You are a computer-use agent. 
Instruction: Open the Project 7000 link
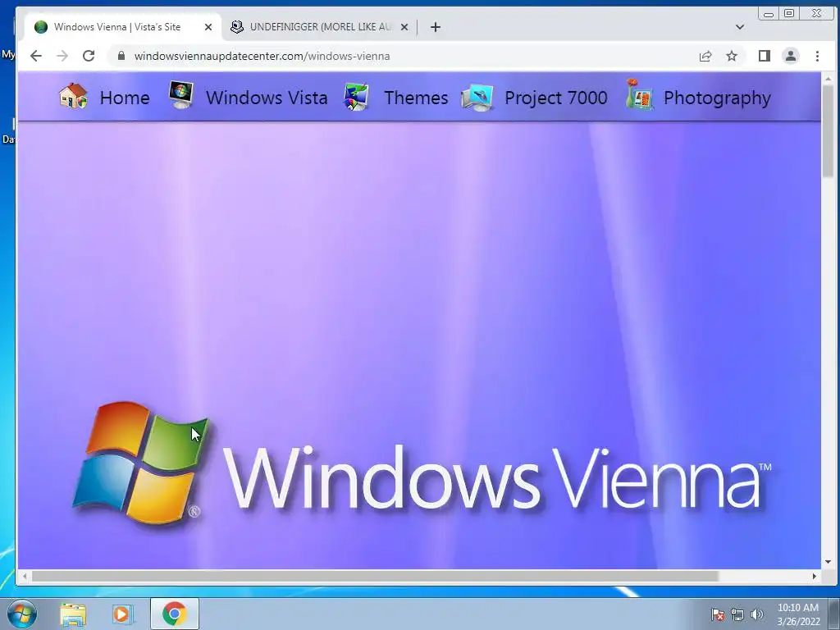tap(555, 98)
